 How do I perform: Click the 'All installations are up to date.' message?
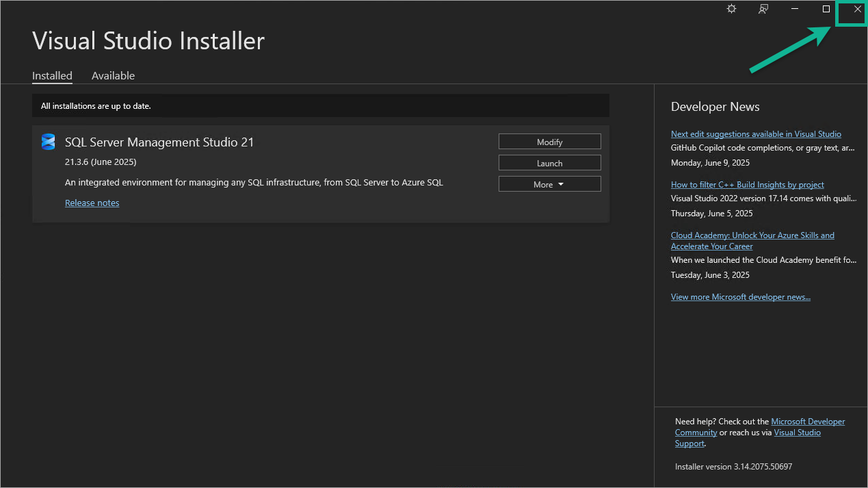(96, 106)
